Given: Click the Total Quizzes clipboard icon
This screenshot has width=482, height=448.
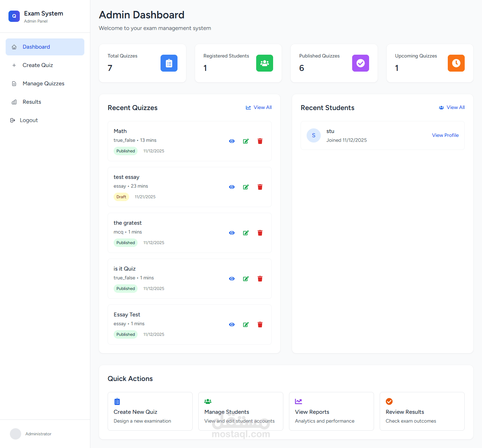Looking at the screenshot, I should (x=169, y=63).
